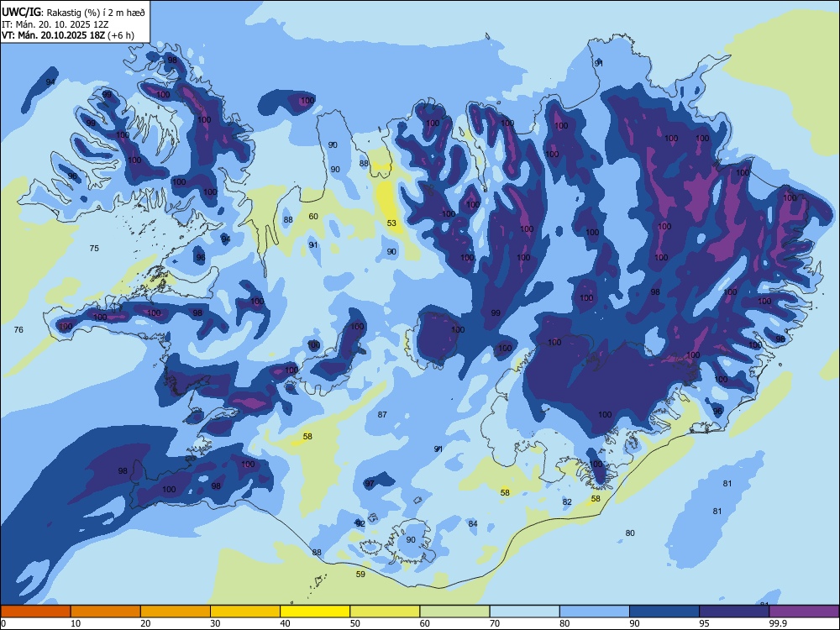Click the legend scale label '70'

[x=495, y=623]
